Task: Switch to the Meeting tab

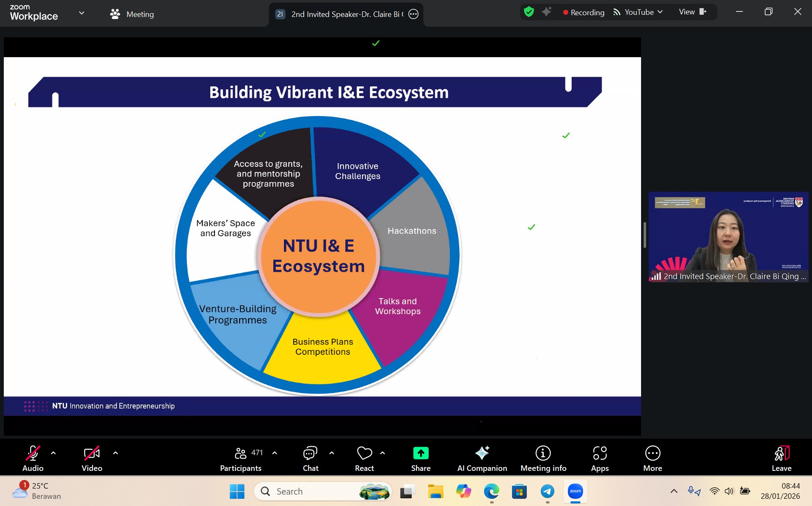Action: click(132, 14)
